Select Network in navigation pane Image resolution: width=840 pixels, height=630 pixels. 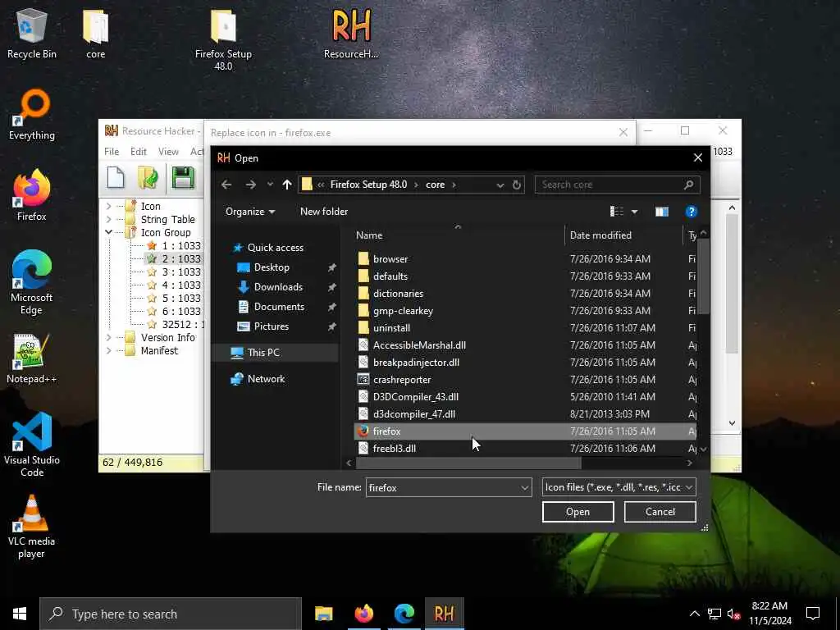click(x=267, y=379)
